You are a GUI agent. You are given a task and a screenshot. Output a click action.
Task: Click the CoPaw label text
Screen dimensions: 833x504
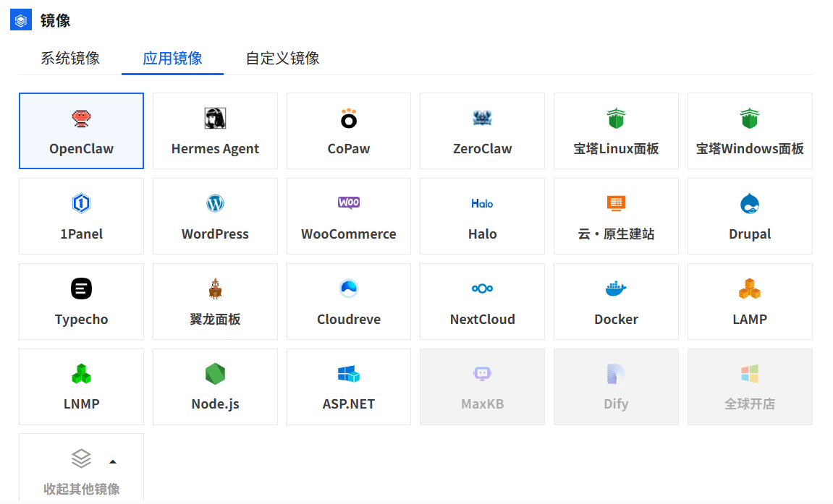(349, 148)
